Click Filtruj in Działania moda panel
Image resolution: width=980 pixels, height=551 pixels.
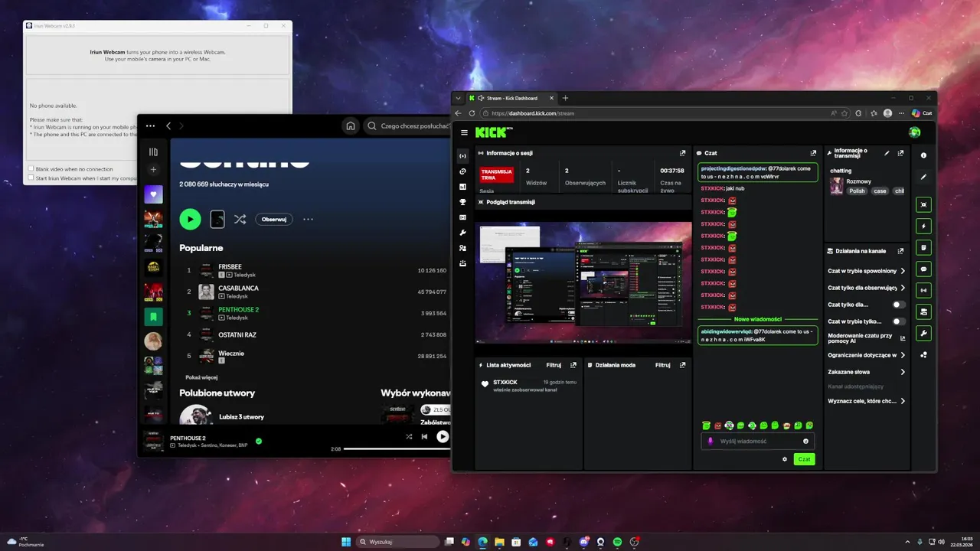(x=663, y=365)
